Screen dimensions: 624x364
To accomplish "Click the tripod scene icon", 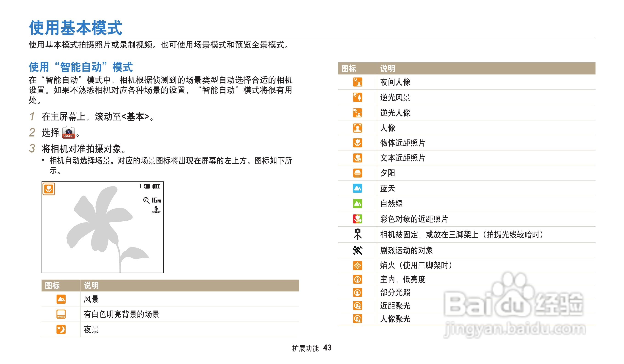I will (x=358, y=234).
